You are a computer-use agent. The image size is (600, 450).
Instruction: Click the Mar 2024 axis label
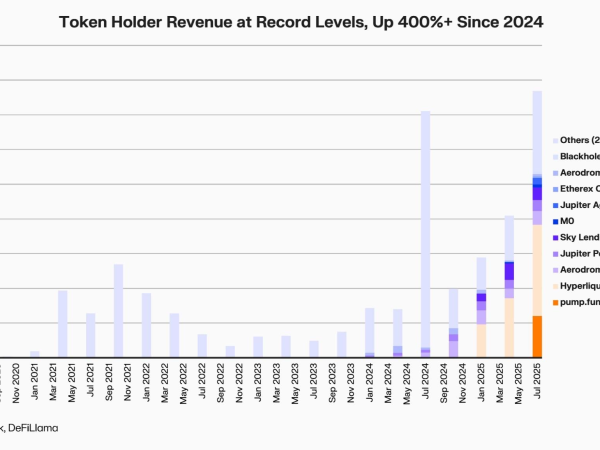click(x=388, y=383)
